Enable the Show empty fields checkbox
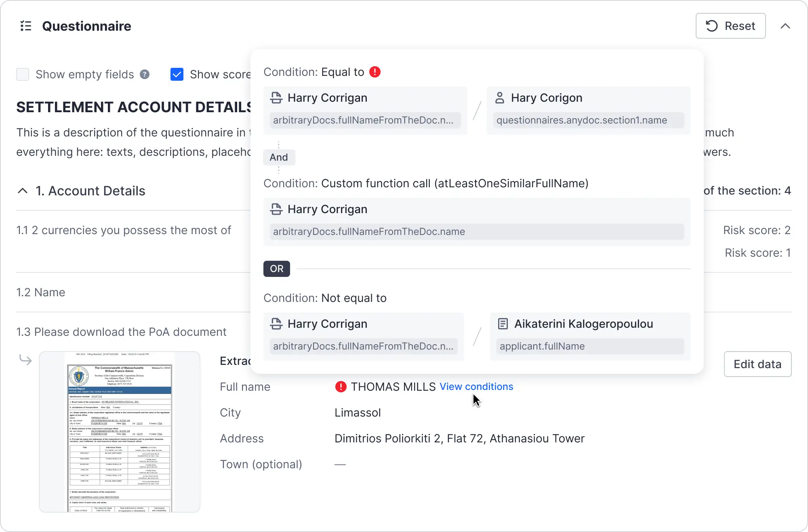 pyautogui.click(x=23, y=74)
